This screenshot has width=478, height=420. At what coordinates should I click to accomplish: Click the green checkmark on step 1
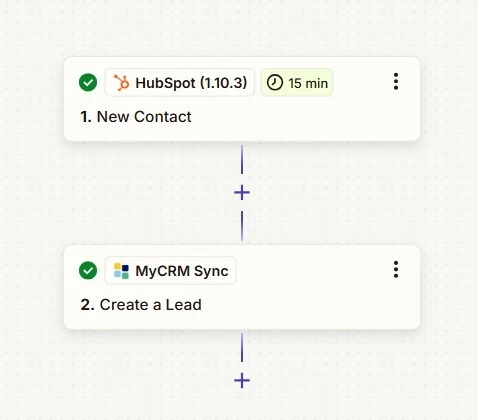pos(88,82)
